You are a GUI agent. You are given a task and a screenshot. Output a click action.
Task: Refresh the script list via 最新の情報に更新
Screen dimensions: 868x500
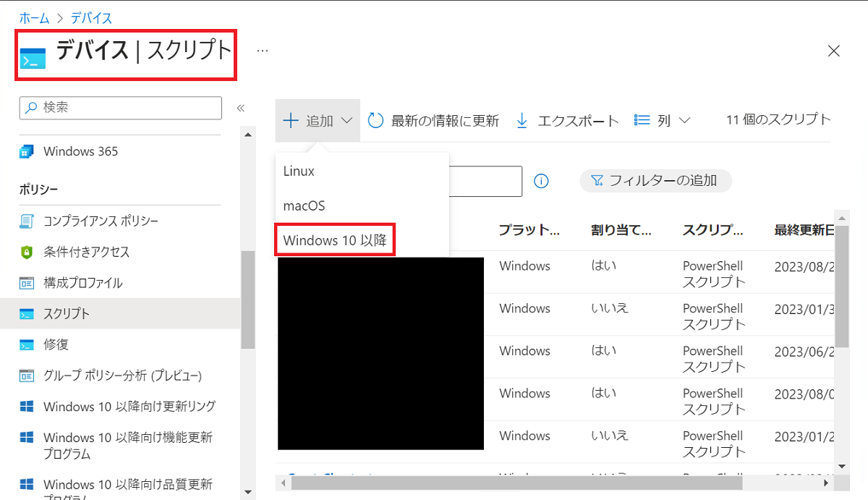tap(433, 120)
